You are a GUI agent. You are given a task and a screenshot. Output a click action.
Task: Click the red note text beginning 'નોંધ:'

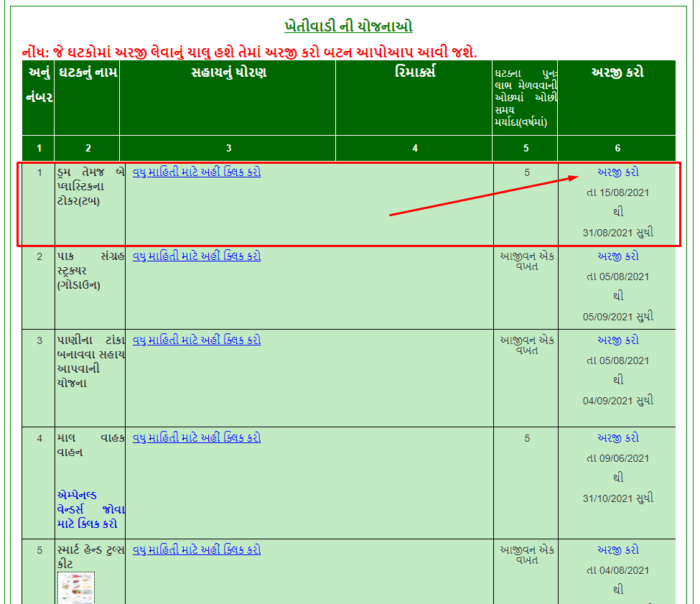(x=250, y=52)
